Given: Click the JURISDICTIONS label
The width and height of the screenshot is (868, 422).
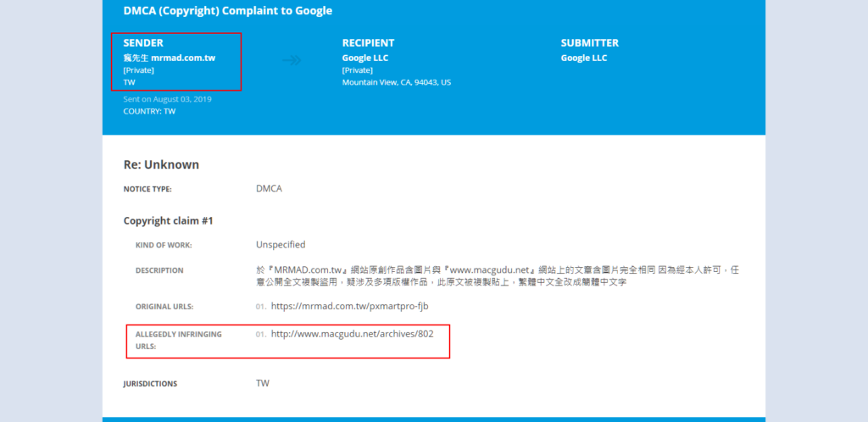Looking at the screenshot, I should point(150,384).
